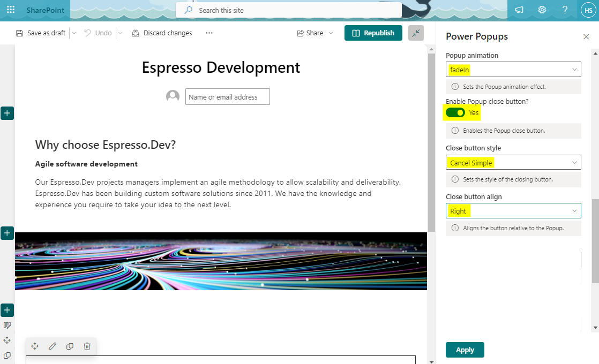Open help via the question mark icon
599x364 pixels.
coord(565,10)
